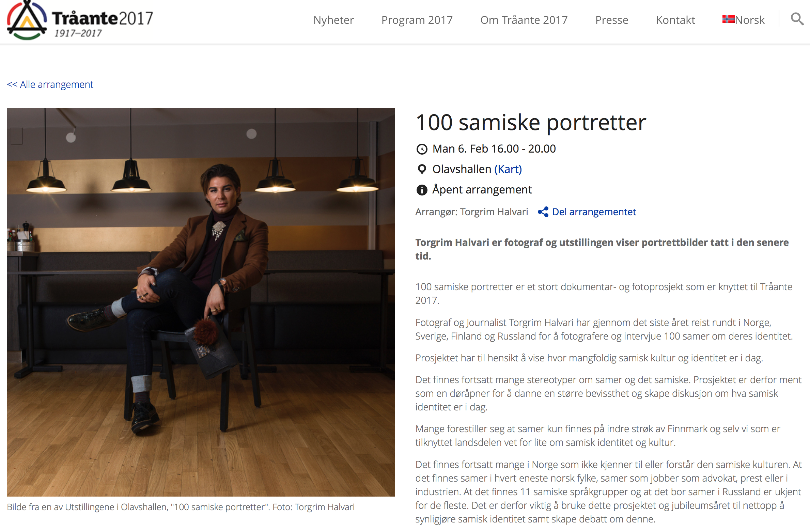Click the Tråante 2017 logo
The height and width of the screenshot is (532, 810).
point(80,20)
